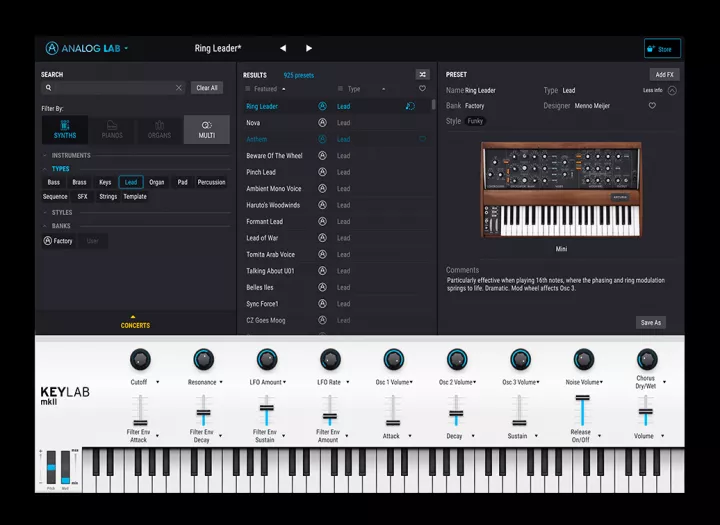Screen dimensions: 720x525
Task: Select the Multi filter tab
Action: tap(207, 130)
